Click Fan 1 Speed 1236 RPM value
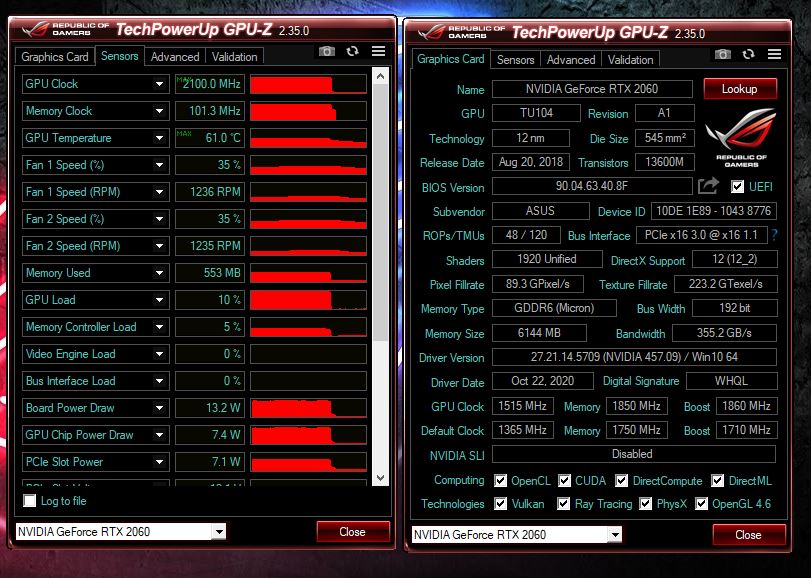 [x=209, y=192]
